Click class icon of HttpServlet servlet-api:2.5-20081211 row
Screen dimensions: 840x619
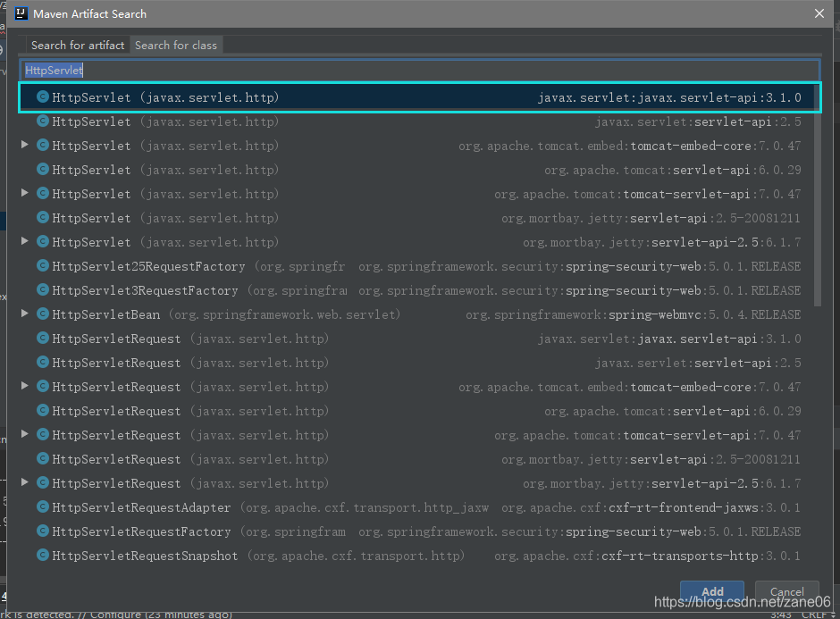click(43, 217)
